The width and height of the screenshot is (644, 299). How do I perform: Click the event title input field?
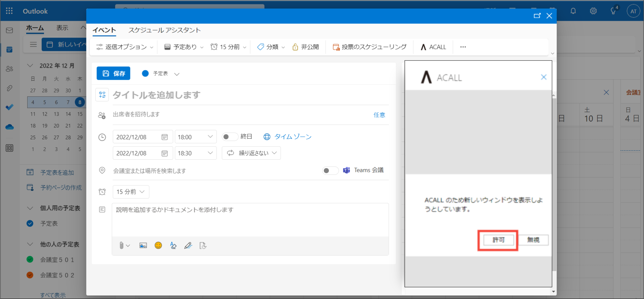(250, 95)
